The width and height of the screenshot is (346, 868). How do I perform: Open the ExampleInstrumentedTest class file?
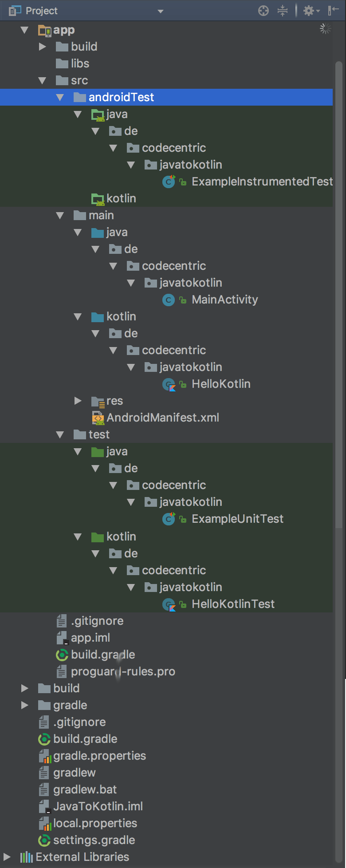tap(262, 181)
